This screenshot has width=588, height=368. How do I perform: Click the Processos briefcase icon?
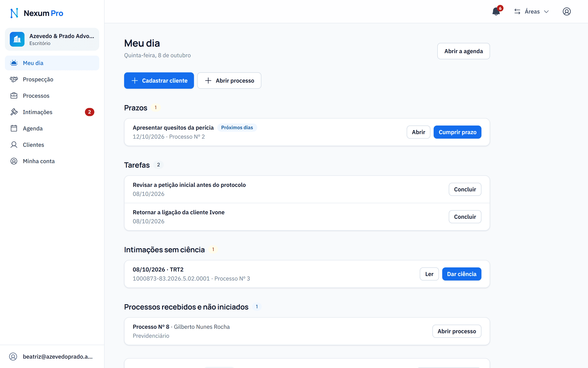coord(14,96)
